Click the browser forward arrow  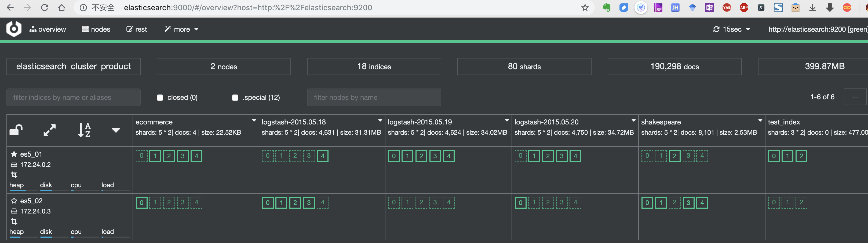[x=27, y=8]
